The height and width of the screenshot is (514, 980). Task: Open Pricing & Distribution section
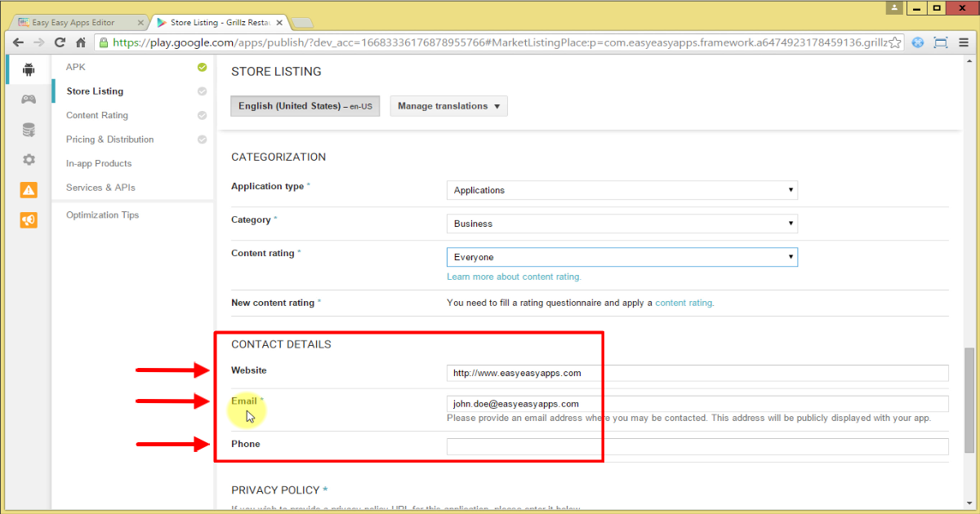(x=109, y=139)
